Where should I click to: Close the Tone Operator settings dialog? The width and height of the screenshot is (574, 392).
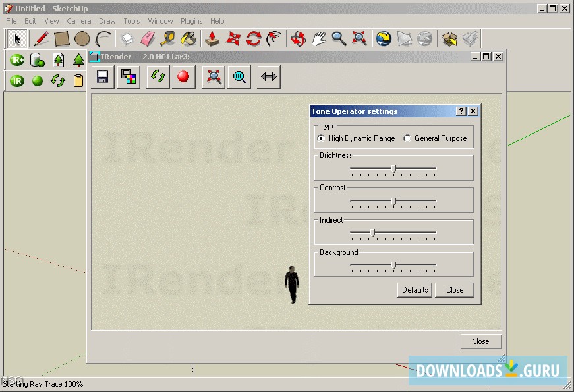455,290
